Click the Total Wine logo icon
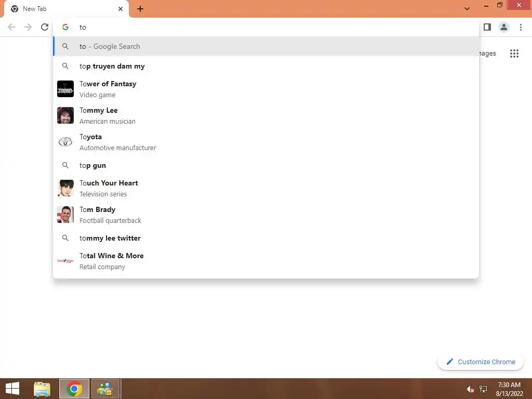Image resolution: width=532 pixels, height=399 pixels. [x=65, y=261]
